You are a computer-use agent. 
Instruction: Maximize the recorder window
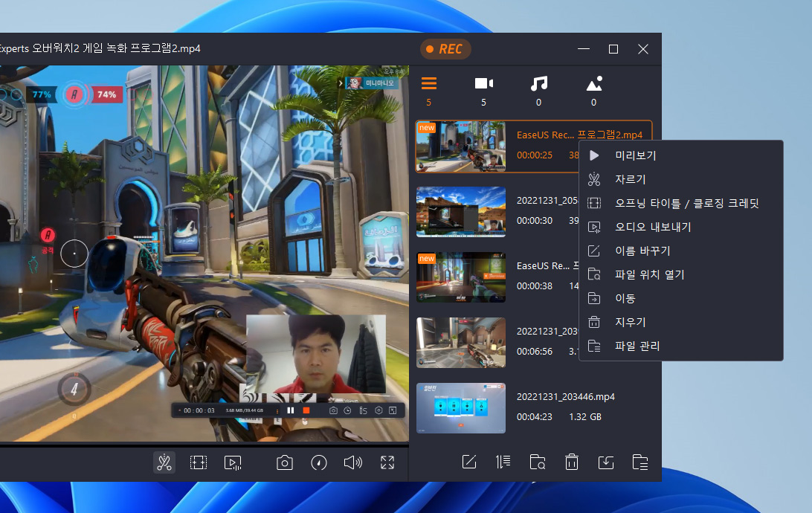coord(613,49)
